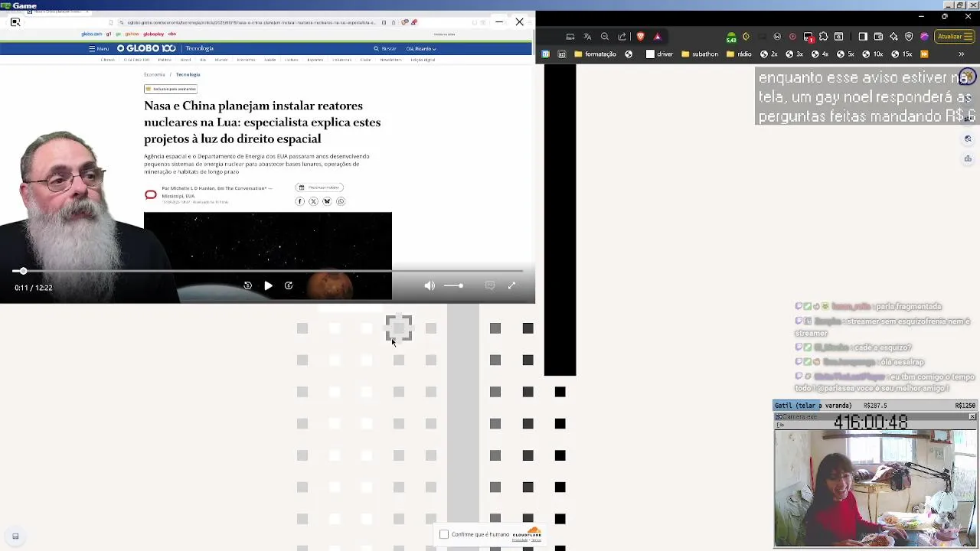Viewport: 980px width, 551px height.
Task: Click the 416:00:48 timer display
Action: coord(871,422)
